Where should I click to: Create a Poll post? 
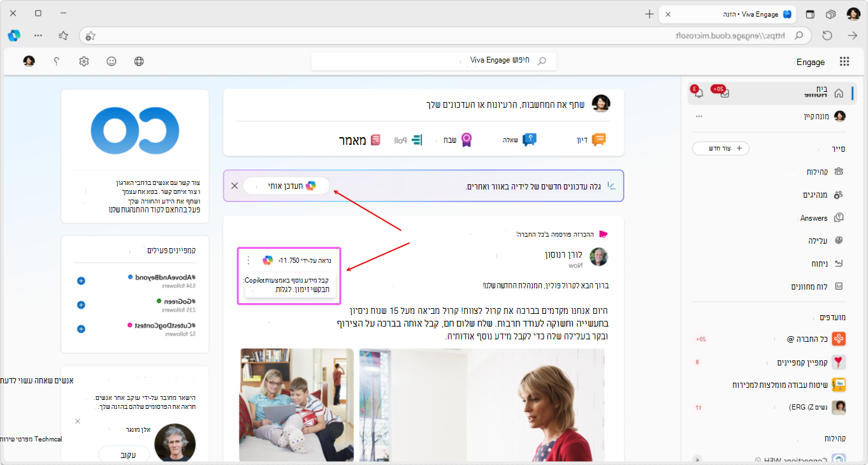[409, 140]
